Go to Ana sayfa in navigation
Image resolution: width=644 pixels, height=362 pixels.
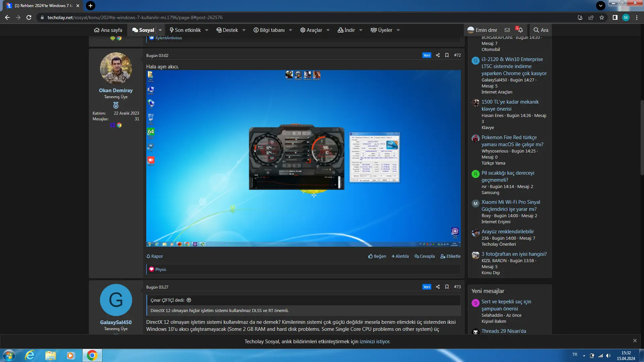108,30
